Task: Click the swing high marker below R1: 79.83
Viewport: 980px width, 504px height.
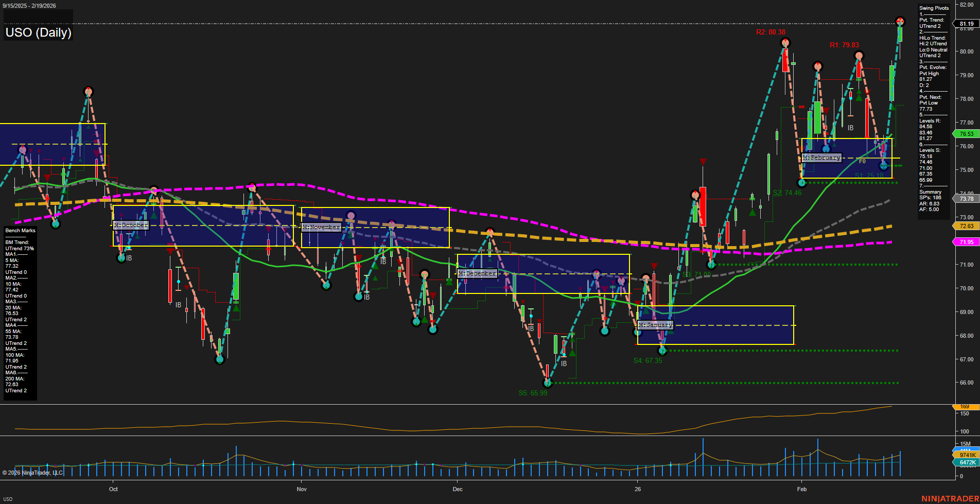Action: pyautogui.click(x=858, y=56)
